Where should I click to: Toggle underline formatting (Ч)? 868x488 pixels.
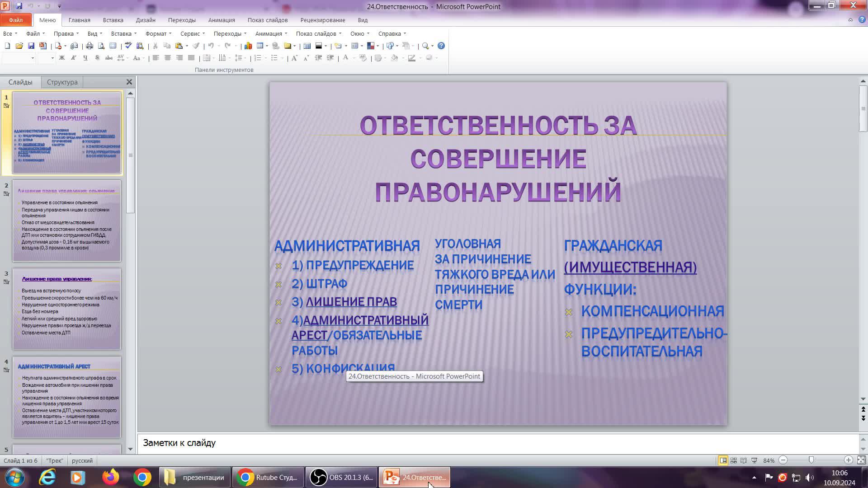tap(85, 58)
